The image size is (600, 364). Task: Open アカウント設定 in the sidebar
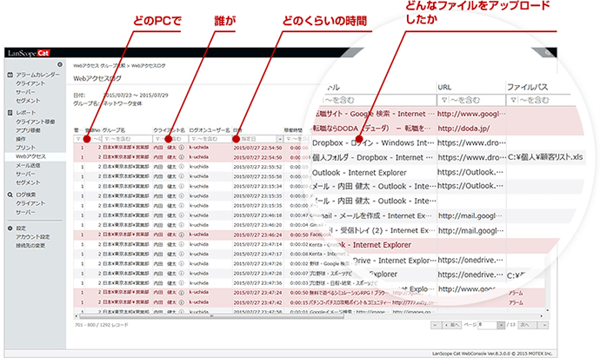[x=33, y=236]
